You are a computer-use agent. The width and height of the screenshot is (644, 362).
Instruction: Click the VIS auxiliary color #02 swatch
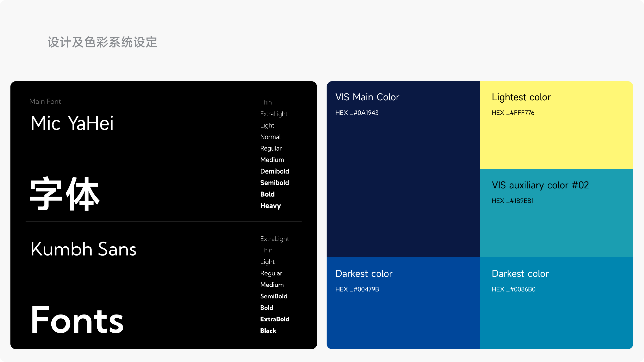pos(556,227)
